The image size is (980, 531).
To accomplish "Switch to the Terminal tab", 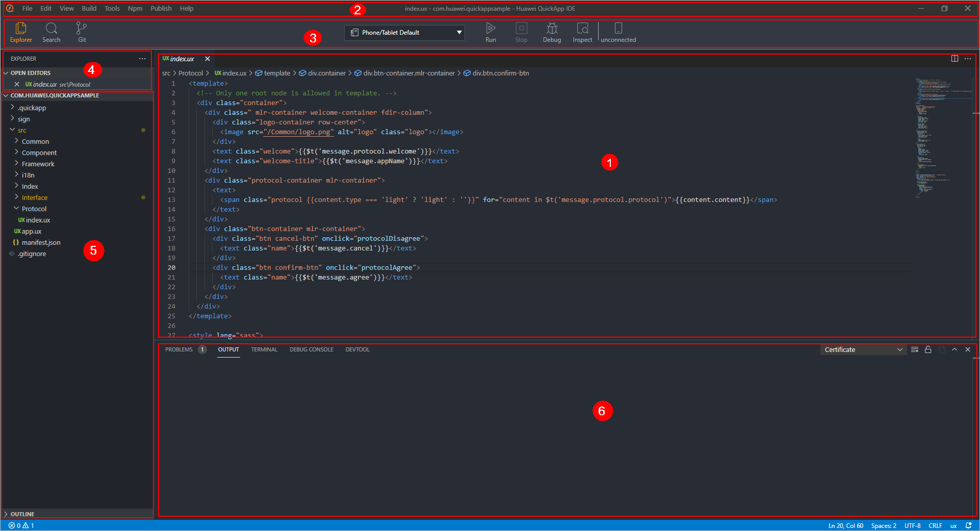I will click(x=264, y=349).
